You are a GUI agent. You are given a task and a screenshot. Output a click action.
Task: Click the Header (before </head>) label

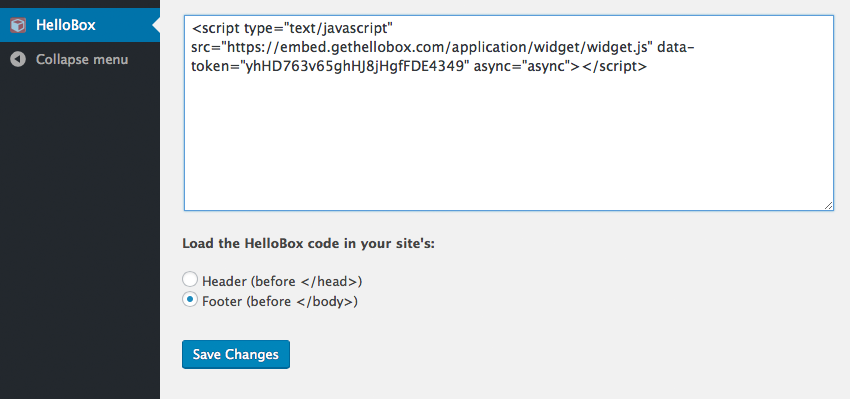tap(282, 281)
